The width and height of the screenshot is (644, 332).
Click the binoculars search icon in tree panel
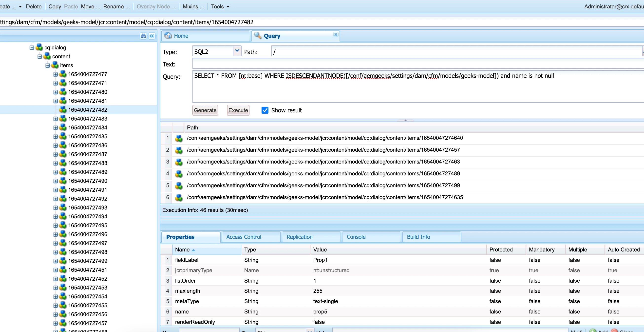pos(143,36)
